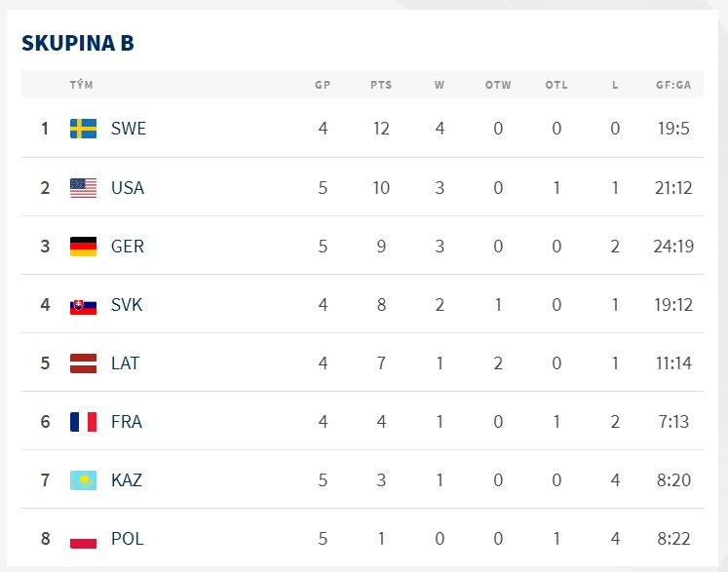728x572 pixels.
Task: Select the Latvia flag icon
Action: [x=83, y=363]
